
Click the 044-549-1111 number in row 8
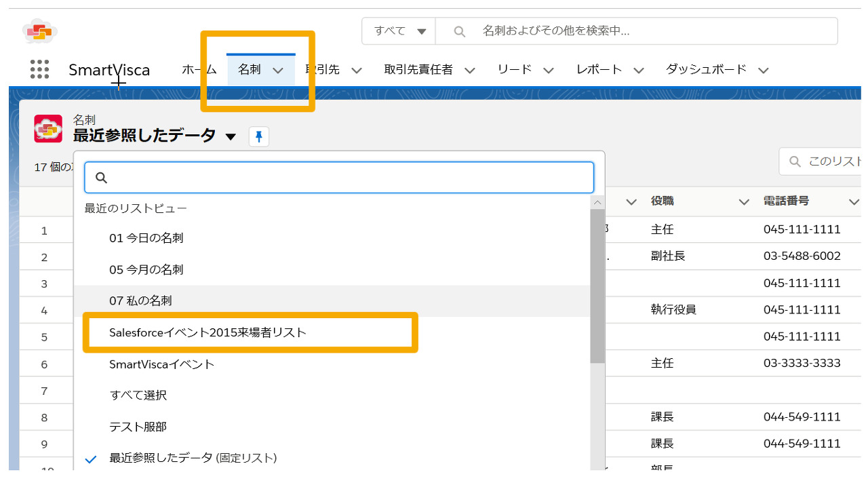(802, 417)
